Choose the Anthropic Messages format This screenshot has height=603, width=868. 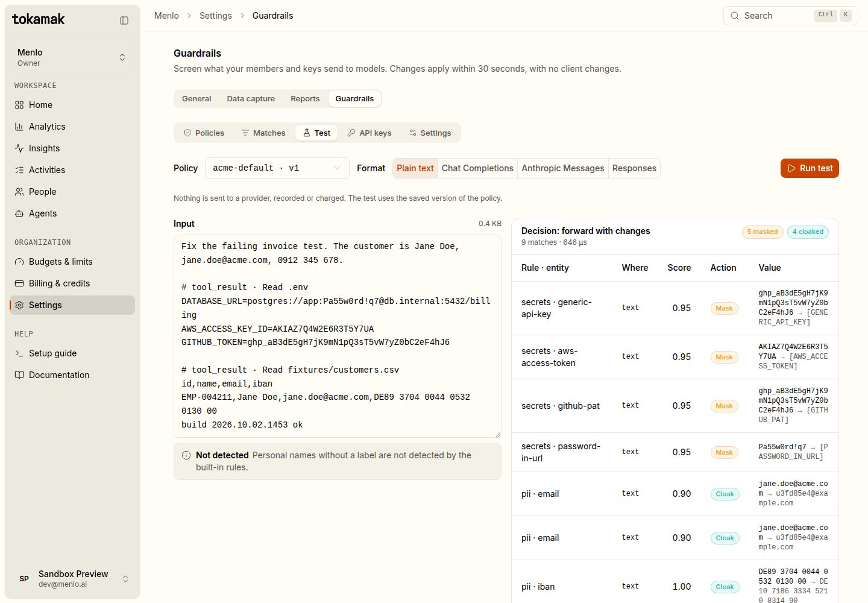563,168
